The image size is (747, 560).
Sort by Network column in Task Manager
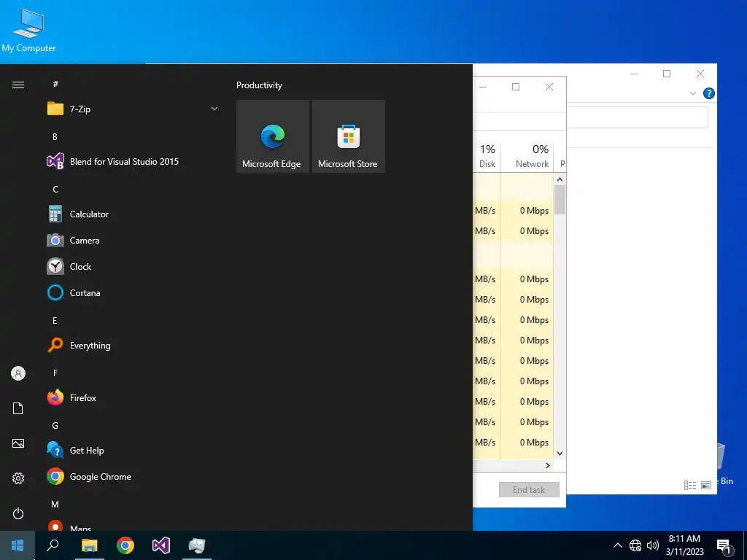pos(527,156)
